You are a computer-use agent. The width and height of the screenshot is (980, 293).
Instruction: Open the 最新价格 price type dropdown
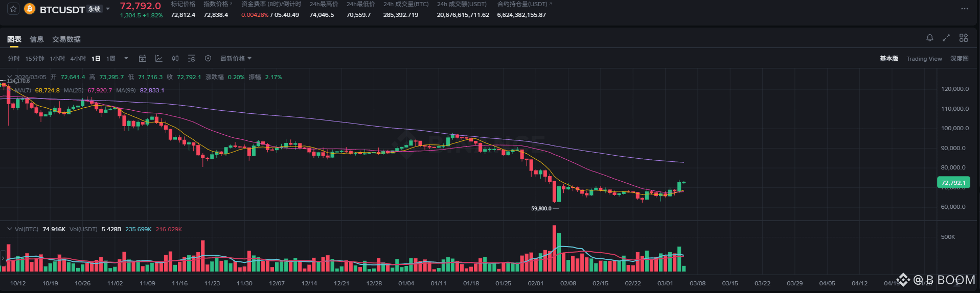coord(236,59)
